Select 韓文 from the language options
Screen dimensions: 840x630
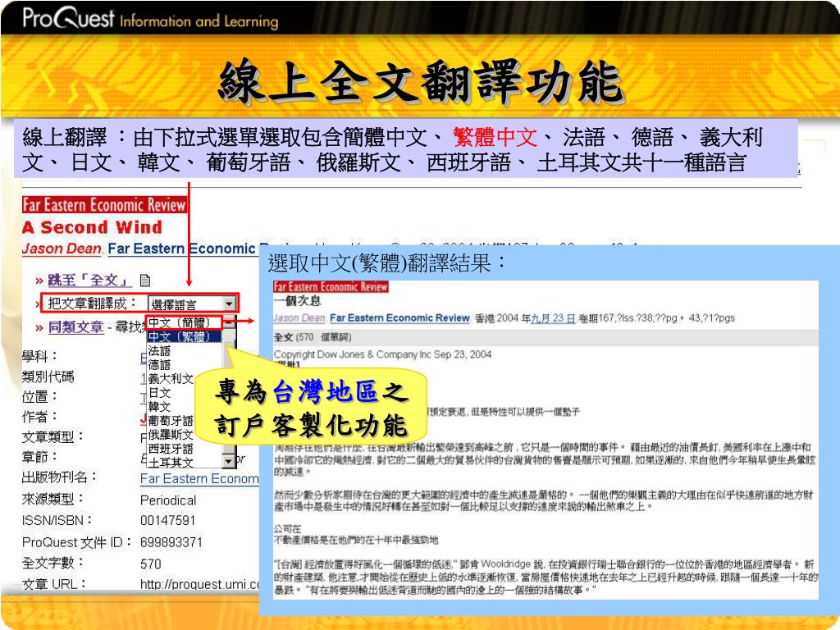coord(160,406)
